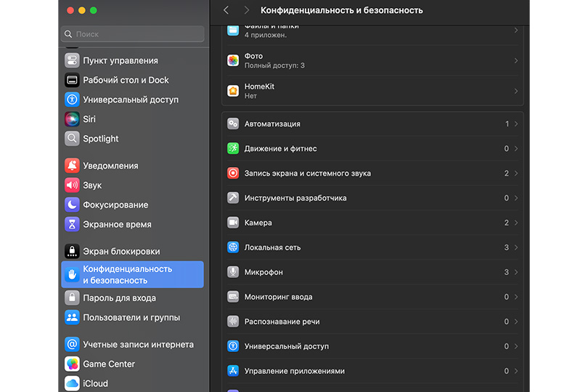Click Мониторинг ввода keyboard icon

click(x=233, y=297)
